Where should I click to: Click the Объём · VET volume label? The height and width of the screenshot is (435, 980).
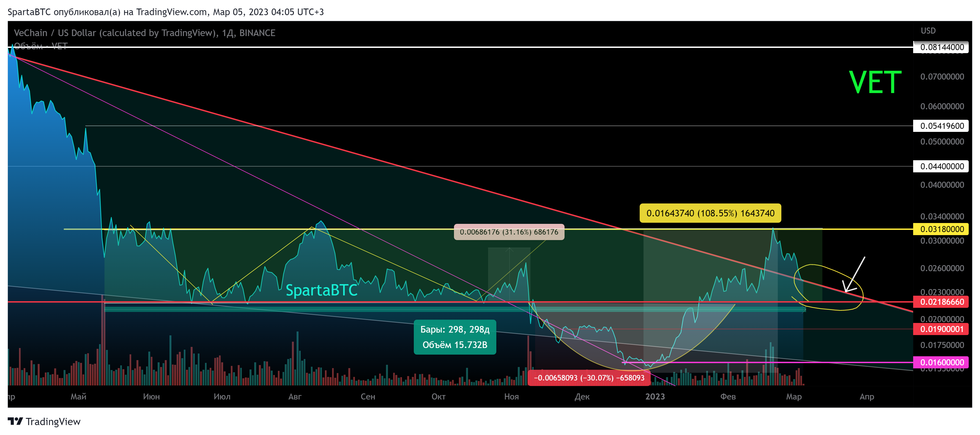click(x=41, y=46)
